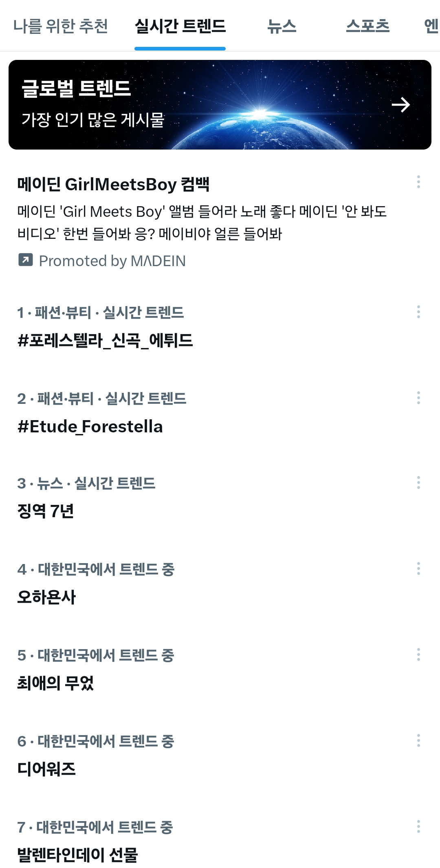Open the 징역 7년 news trend
440x868 pixels.
pyautogui.click(x=46, y=511)
